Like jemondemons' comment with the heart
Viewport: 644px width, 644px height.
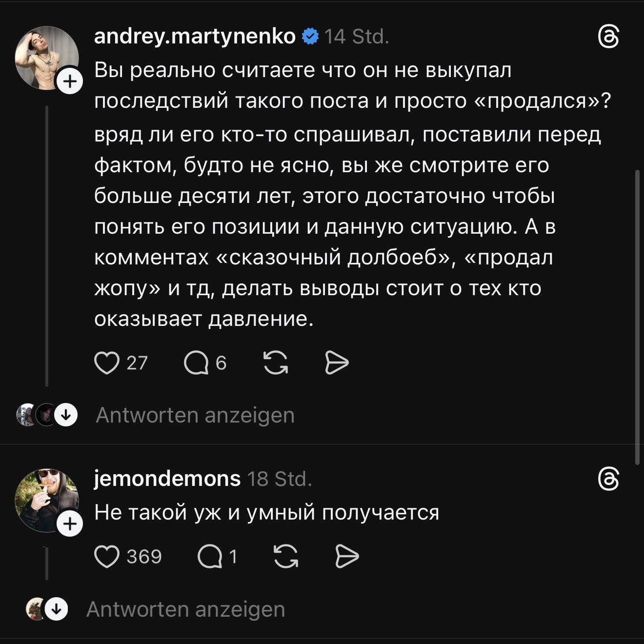(107, 557)
